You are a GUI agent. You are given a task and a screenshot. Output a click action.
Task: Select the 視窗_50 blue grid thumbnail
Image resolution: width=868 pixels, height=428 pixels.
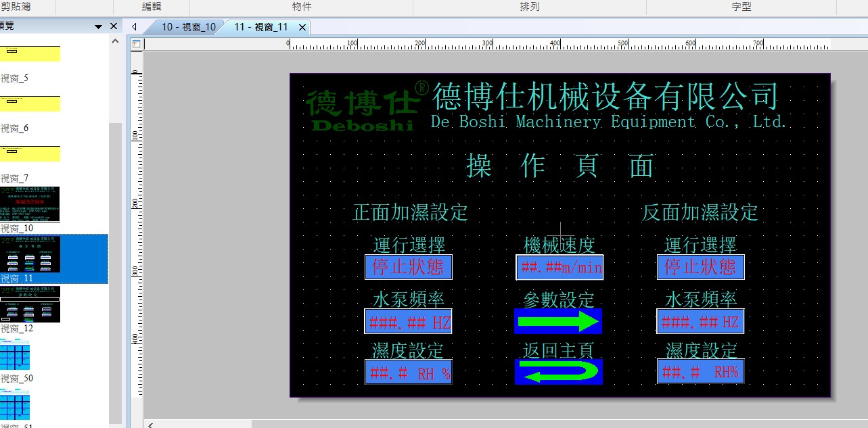click(x=15, y=354)
